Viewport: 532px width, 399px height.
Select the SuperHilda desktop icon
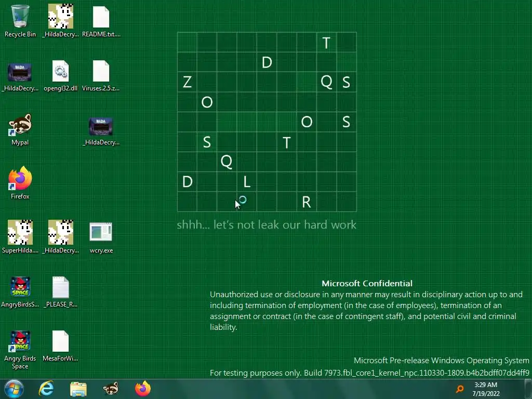20,237
